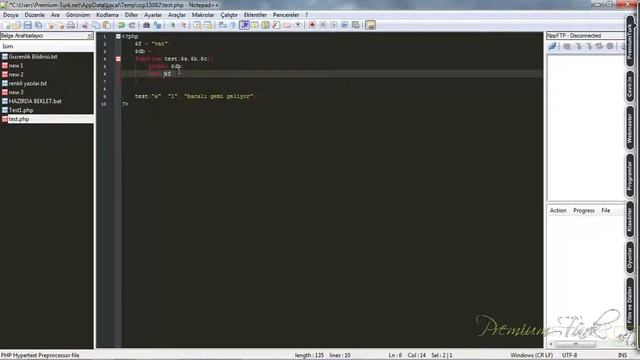Toggle word wrap toolbar button

tap(222, 25)
